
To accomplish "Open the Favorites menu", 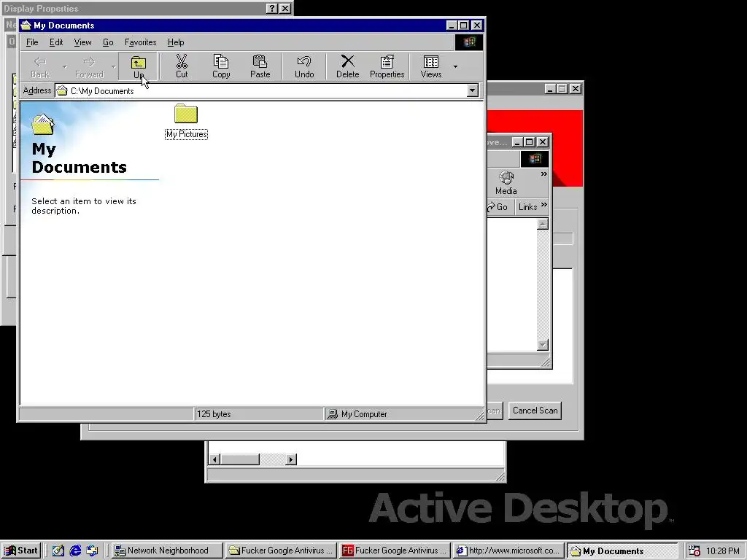I will (x=141, y=42).
